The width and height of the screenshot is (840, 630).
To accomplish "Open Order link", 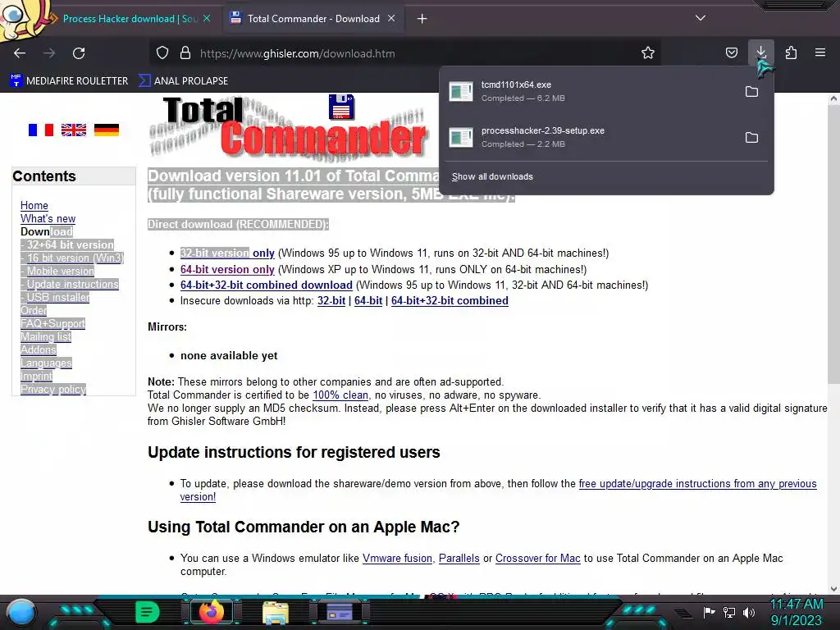I will (34, 310).
